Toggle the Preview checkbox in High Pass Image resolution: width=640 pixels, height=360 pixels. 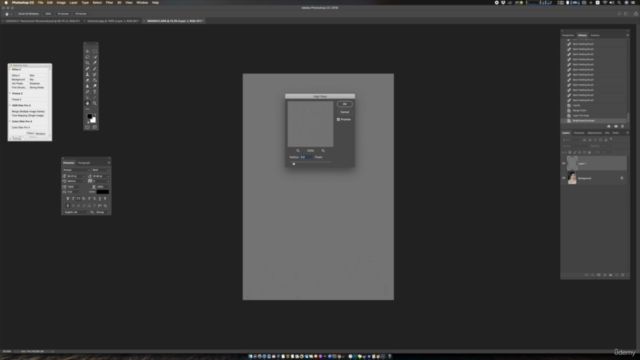[x=338, y=119]
